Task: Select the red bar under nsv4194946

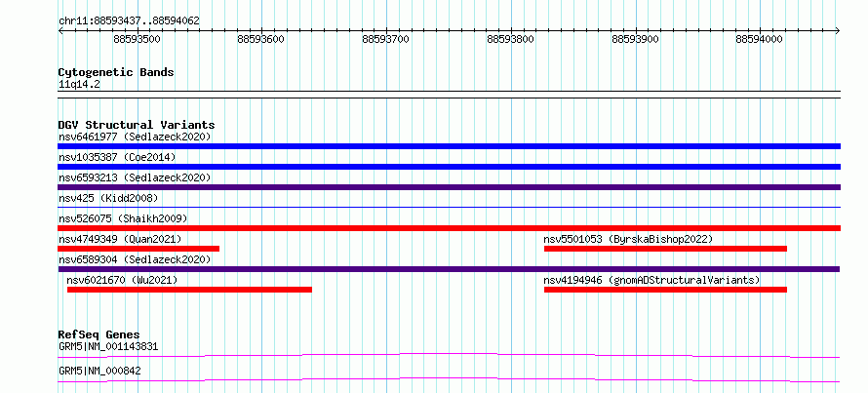Action: click(665, 290)
